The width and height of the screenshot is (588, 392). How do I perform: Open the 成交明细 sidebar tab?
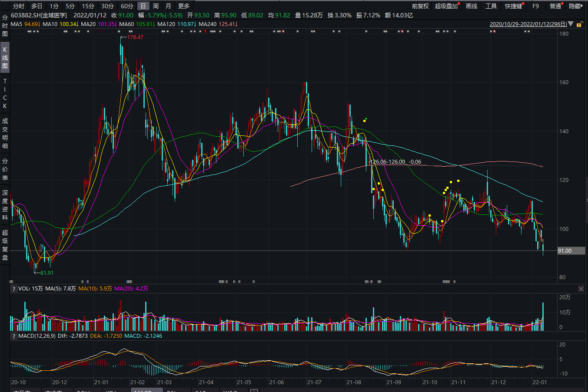(x=5, y=133)
